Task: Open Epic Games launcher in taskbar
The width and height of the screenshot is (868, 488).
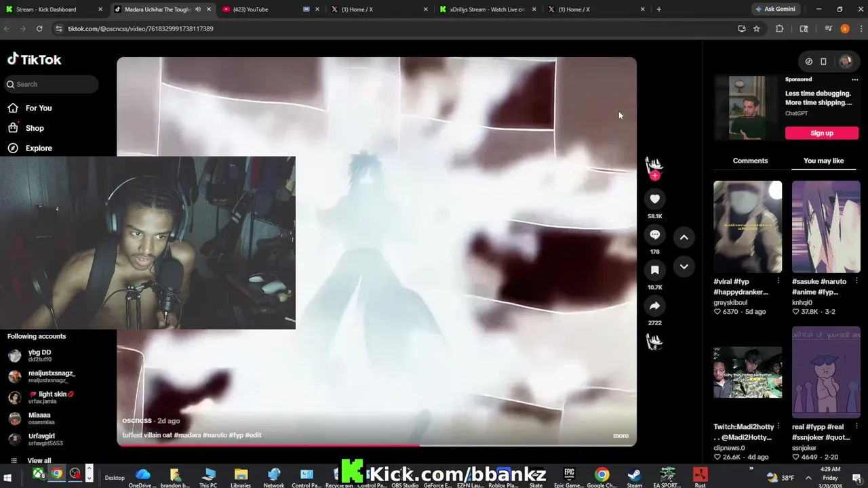Action: pos(569,477)
